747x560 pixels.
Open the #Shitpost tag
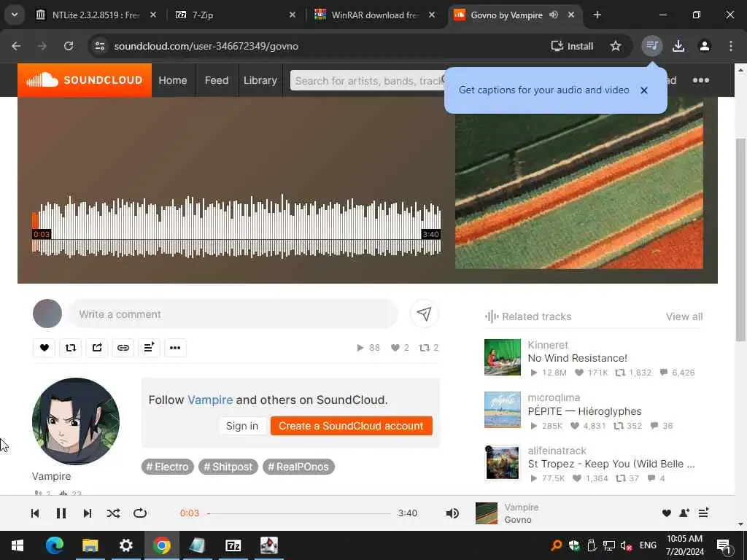pos(228,467)
